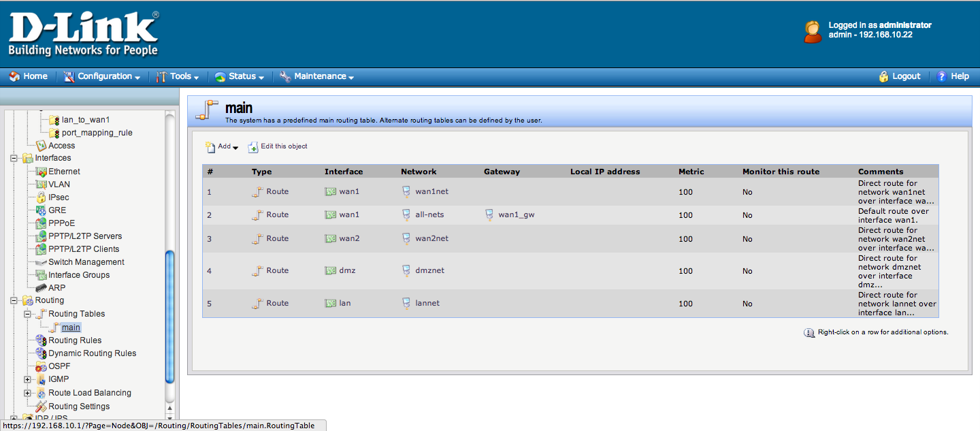Click the Network column header

pyautogui.click(x=419, y=172)
